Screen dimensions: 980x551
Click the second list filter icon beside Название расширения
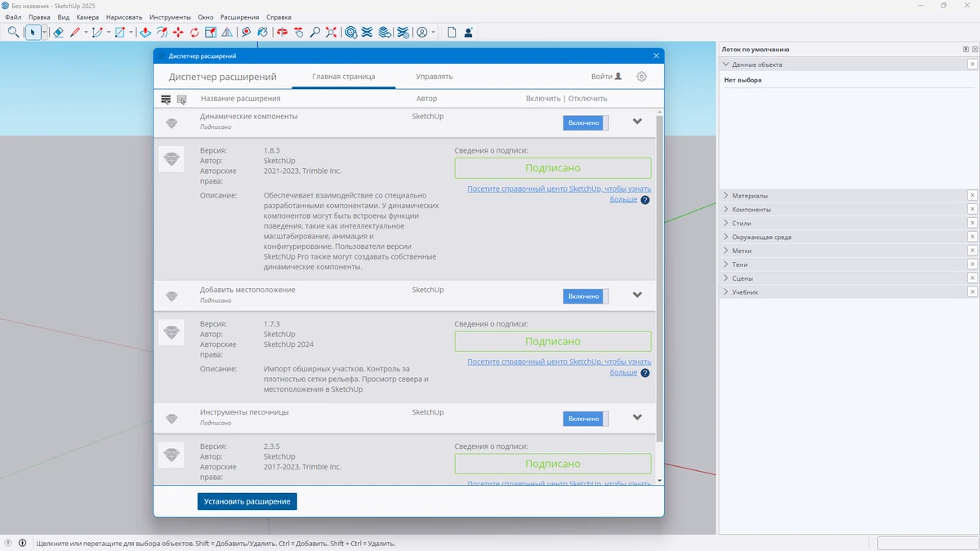click(x=181, y=99)
